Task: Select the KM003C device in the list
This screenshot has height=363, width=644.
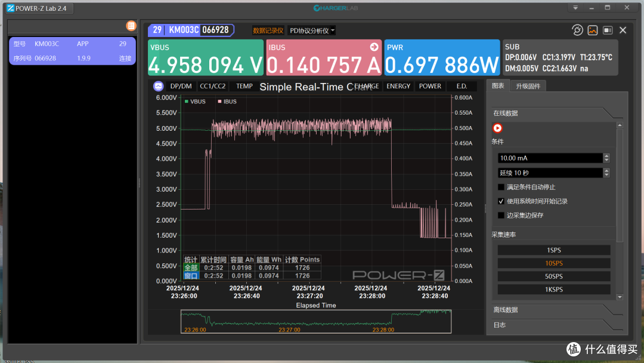Action: tap(72, 51)
